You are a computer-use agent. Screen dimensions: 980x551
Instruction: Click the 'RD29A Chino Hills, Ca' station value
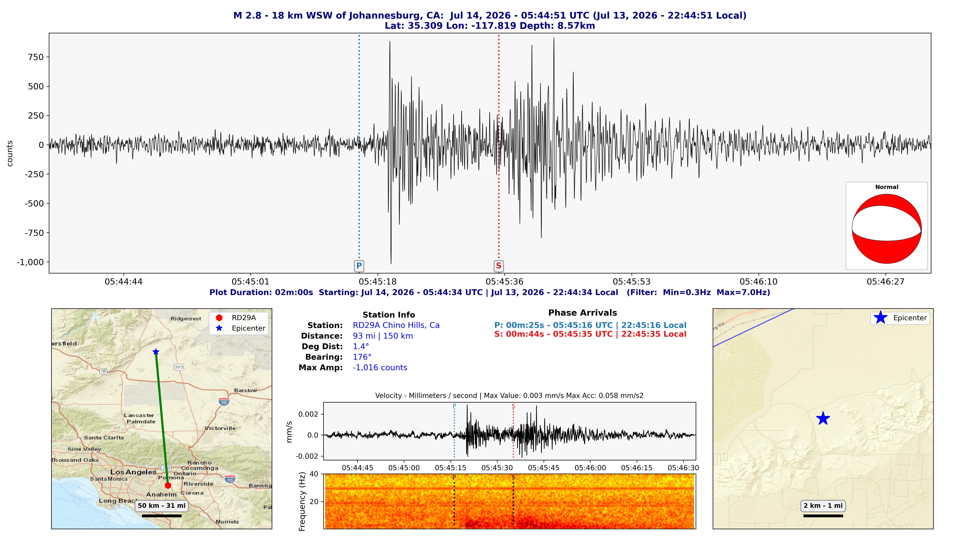pos(396,325)
